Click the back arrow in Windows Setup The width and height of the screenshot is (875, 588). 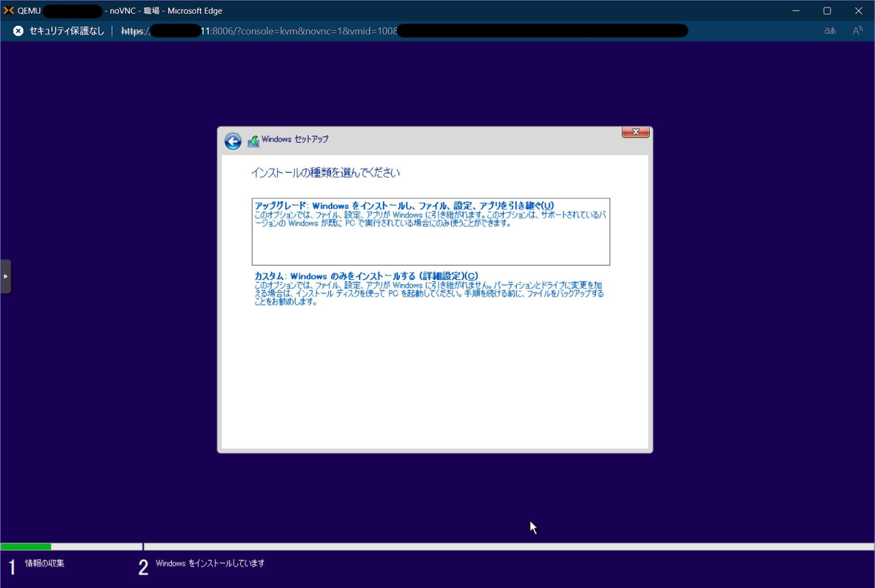[x=232, y=141]
